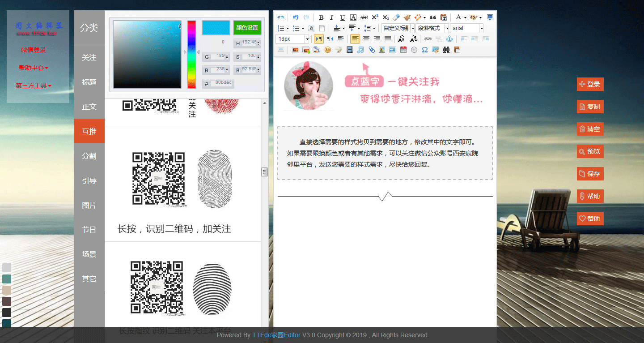
Task: Click in the rainbow hue slider
Action: 191,55
